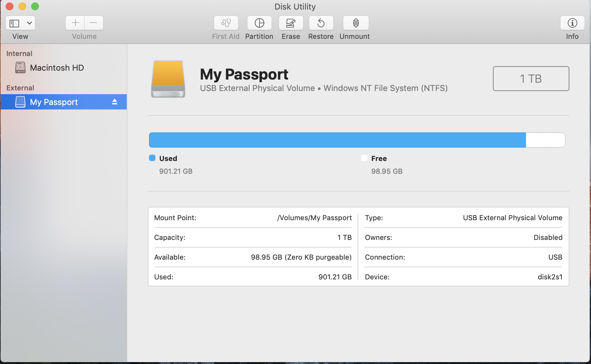Click the "Internal" sidebar section header
591x364 pixels.
[x=19, y=53]
